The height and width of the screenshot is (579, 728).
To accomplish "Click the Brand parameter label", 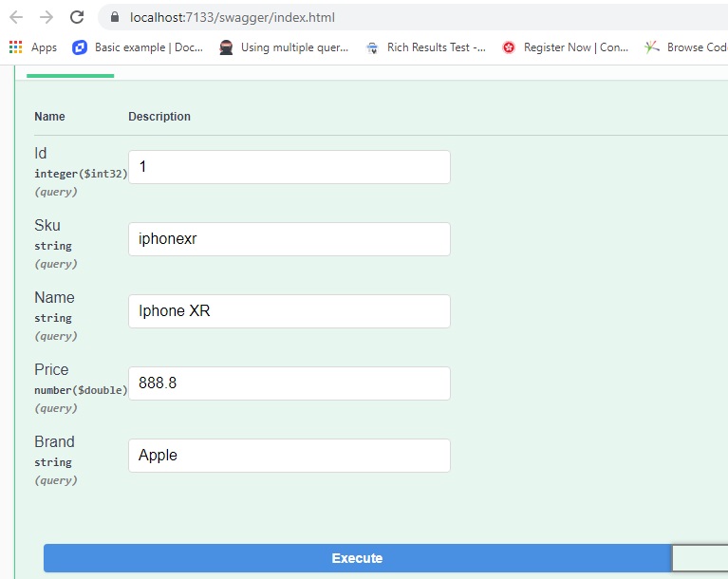I will pyautogui.click(x=54, y=441).
